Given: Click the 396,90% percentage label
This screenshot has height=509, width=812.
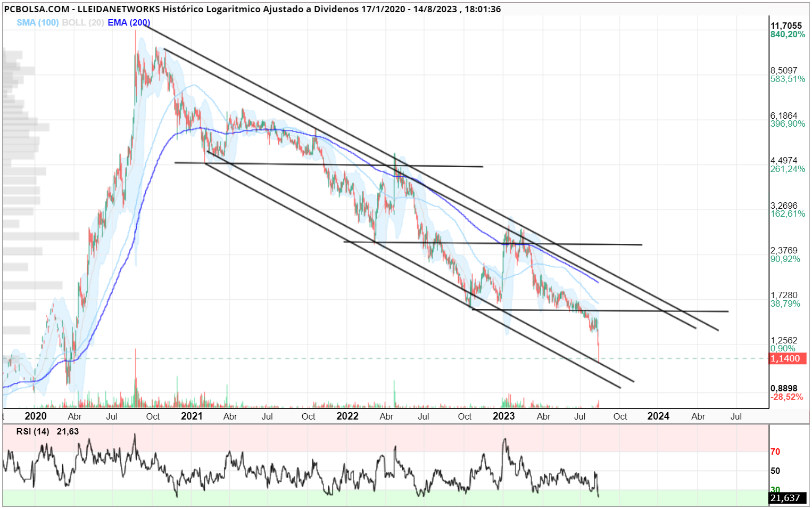Looking at the screenshot, I should (x=788, y=124).
